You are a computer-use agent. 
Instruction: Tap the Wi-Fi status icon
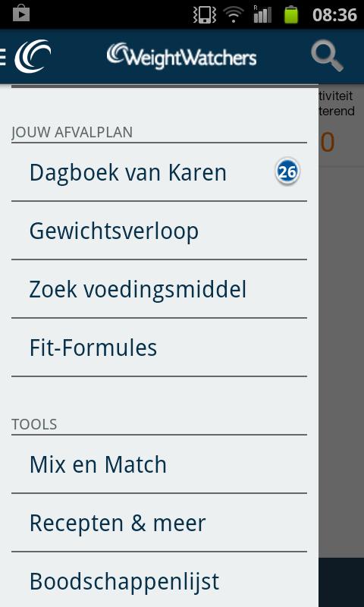(234, 14)
